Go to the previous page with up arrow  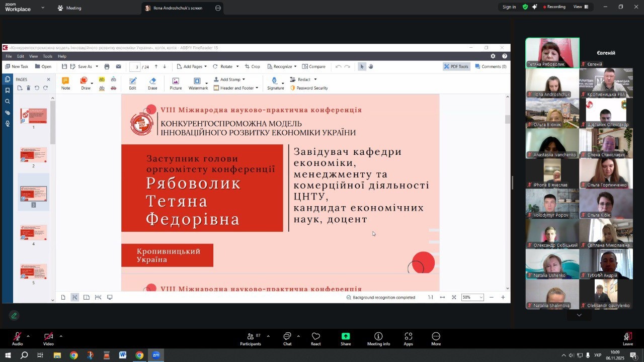pyautogui.click(x=156, y=66)
